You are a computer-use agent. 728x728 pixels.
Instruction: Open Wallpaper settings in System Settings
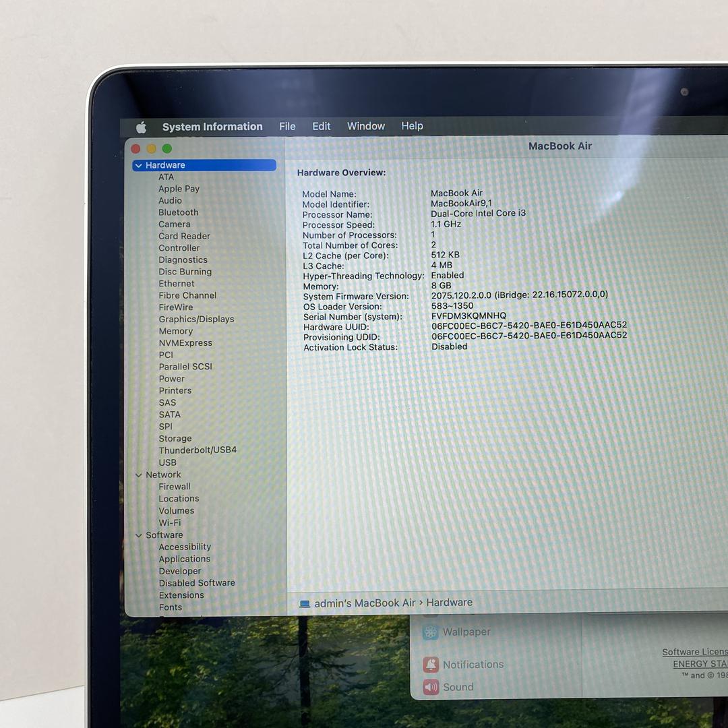point(466,632)
